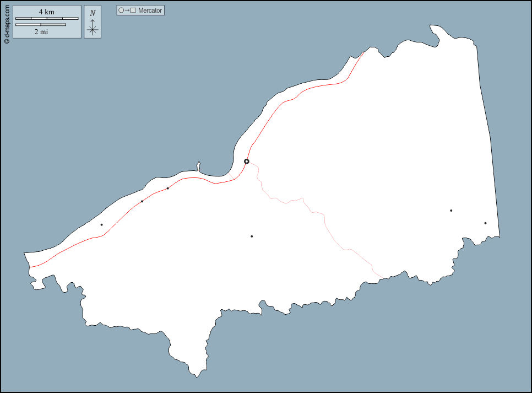Image resolution: width=532 pixels, height=393 pixels.
Task: Click the kilometre scale bar
Action: tap(46, 19)
